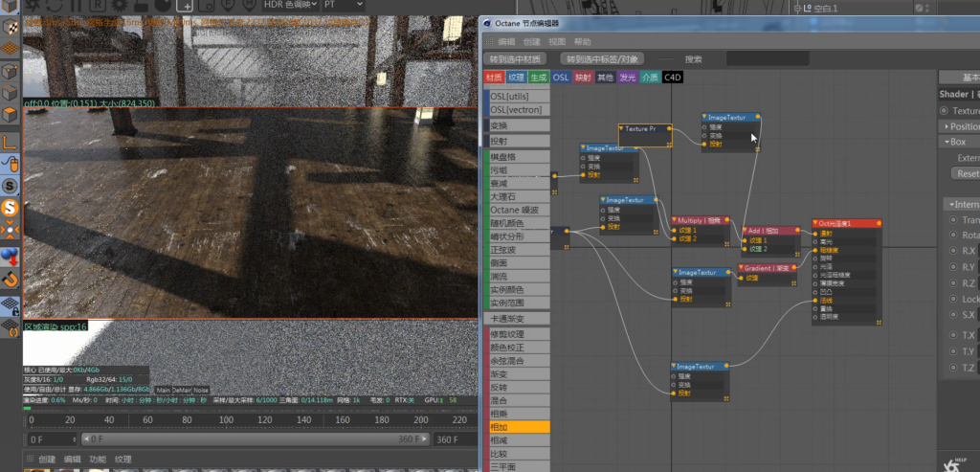Image resolution: width=980 pixels, height=472 pixels.
Task: Click the 0 F current frame field
Action: [x=52, y=438]
